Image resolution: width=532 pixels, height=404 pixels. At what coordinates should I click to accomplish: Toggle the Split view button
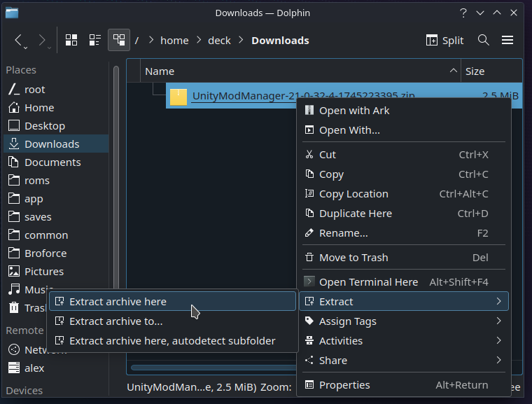coord(445,41)
